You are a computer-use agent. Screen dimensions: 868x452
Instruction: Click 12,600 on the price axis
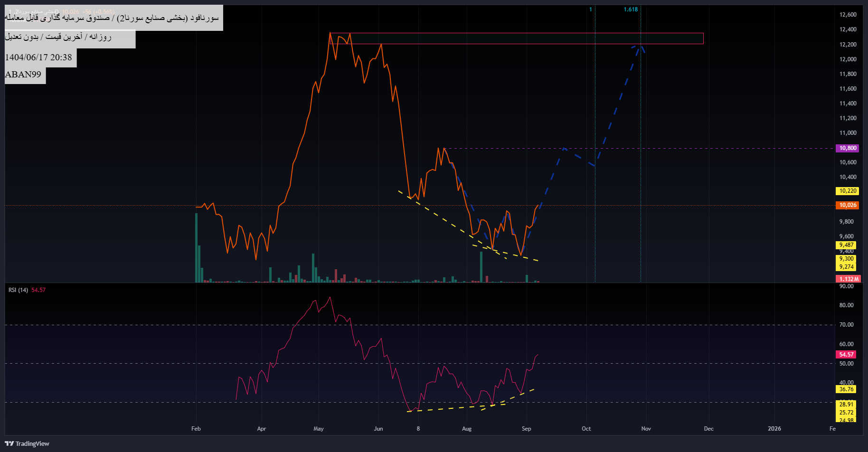click(848, 15)
